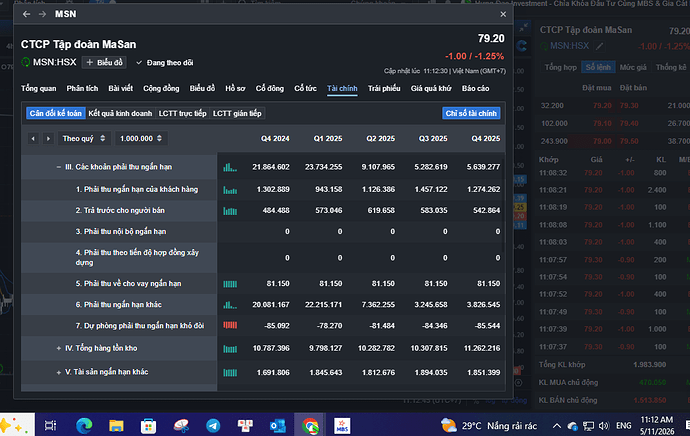Select the Q4 2025 column header
The image size is (690, 436).
[x=485, y=139]
